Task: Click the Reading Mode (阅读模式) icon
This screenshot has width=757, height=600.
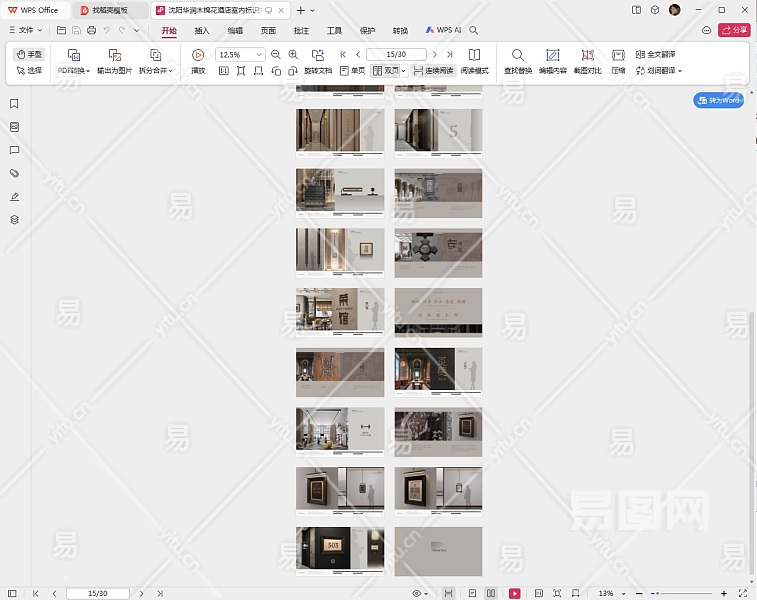Action: pos(474,55)
